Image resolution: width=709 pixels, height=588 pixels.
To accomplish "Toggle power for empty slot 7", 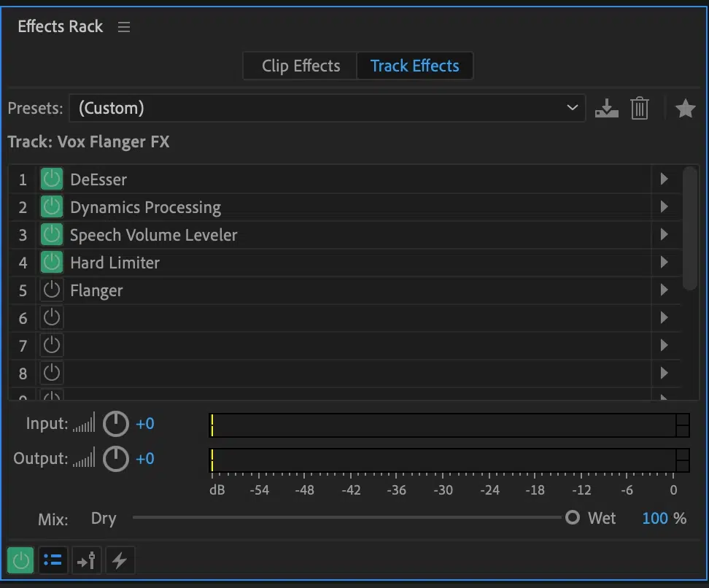I will [x=52, y=345].
